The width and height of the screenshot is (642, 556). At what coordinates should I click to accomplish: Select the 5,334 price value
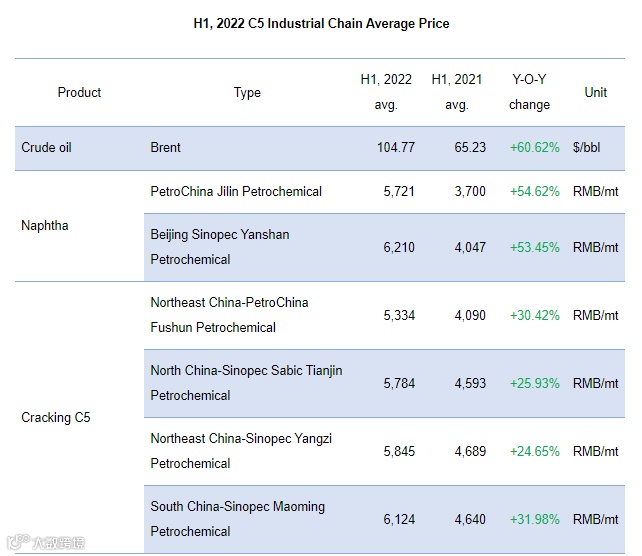[x=399, y=315]
